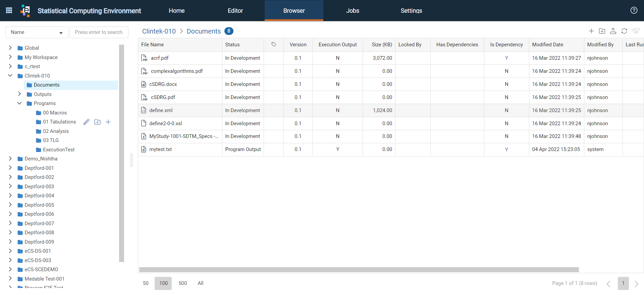Expand the Outputs folder
Image resolution: width=644 pixels, height=295 pixels.
19,94
